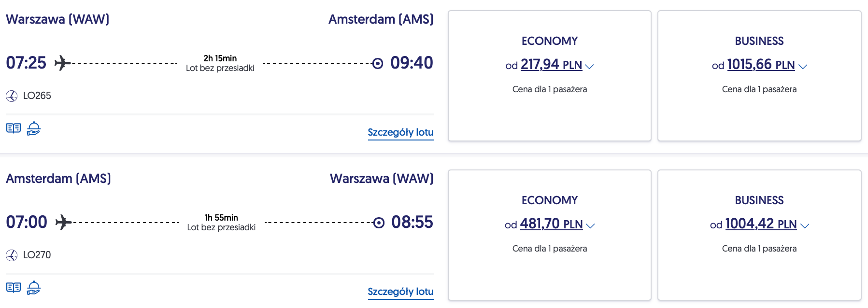This screenshot has height=308, width=868.
Task: Click the LOT airline logo beside LO265
Action: [x=12, y=96]
